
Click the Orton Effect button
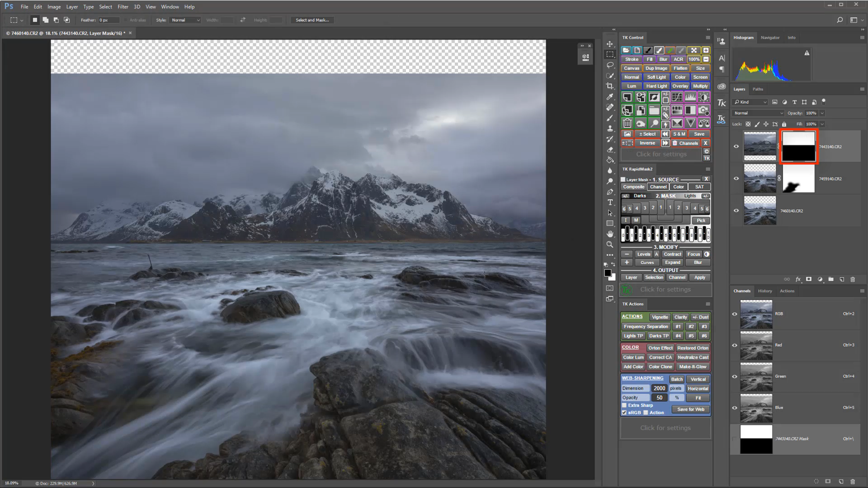(660, 348)
